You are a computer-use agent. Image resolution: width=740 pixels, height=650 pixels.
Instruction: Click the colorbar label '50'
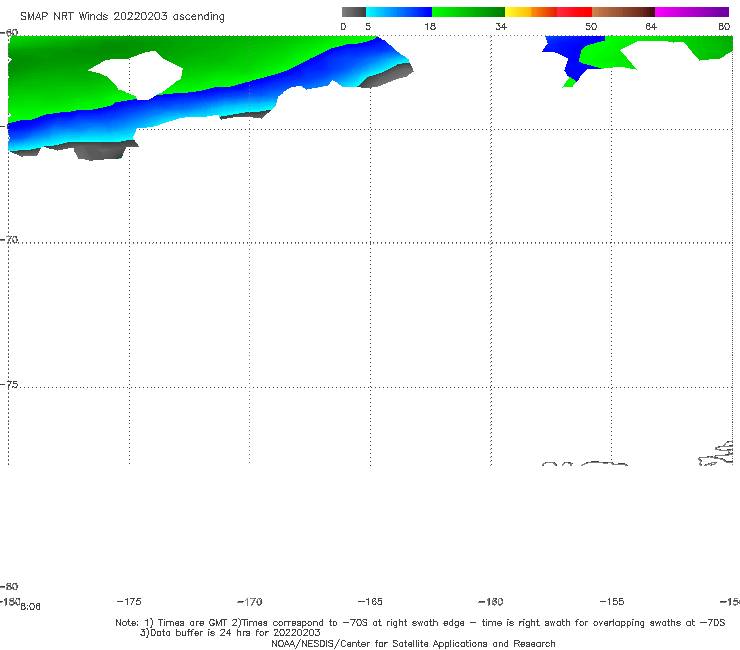point(591,26)
